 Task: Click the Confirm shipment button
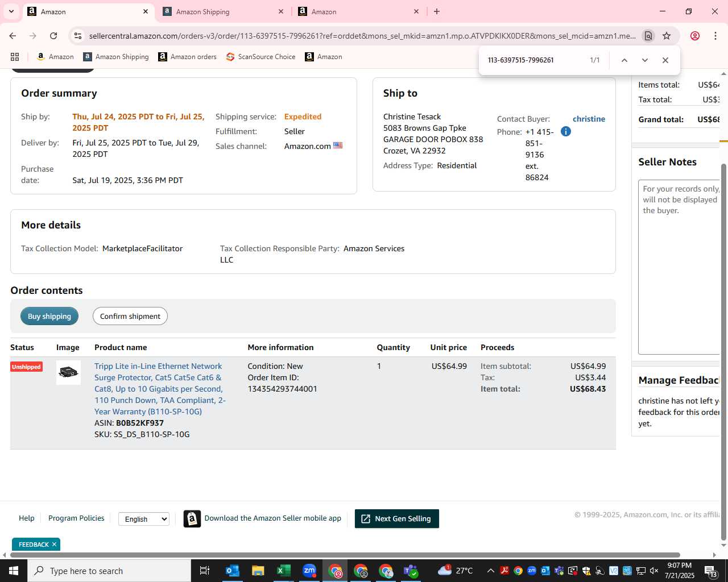click(130, 317)
